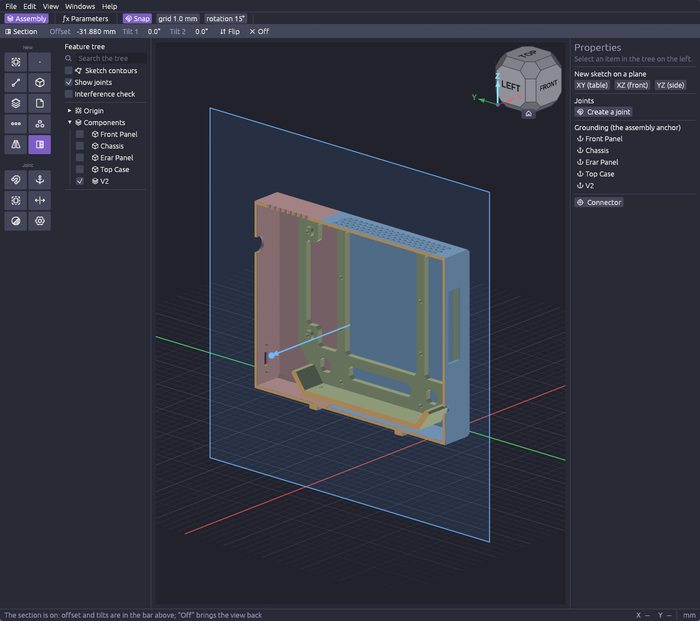Start sketch on XZ (front) plane
The height and width of the screenshot is (621, 700).
click(x=632, y=85)
